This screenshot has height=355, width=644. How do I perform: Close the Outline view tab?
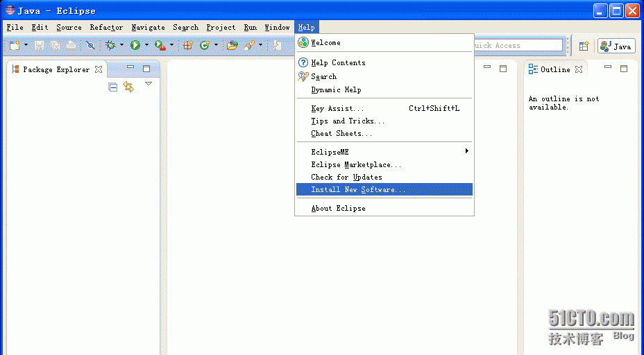(x=579, y=69)
